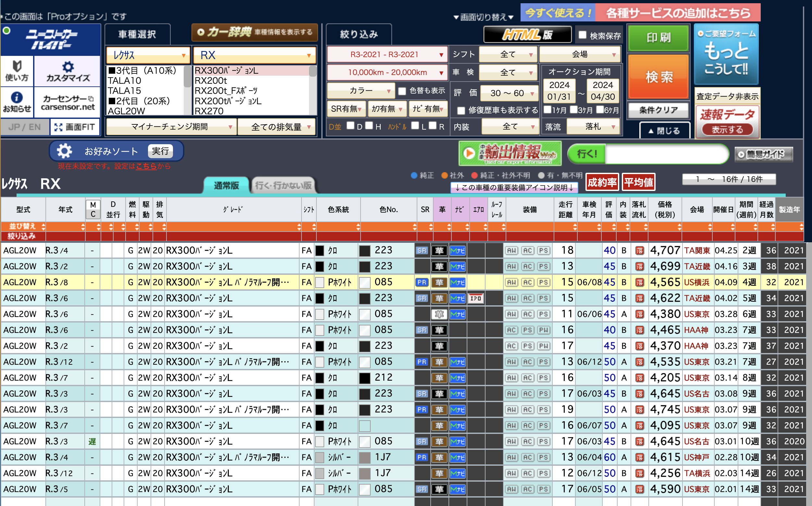The image size is (812, 506).
Task: Open the RX model dropdown
Action: coord(254,55)
